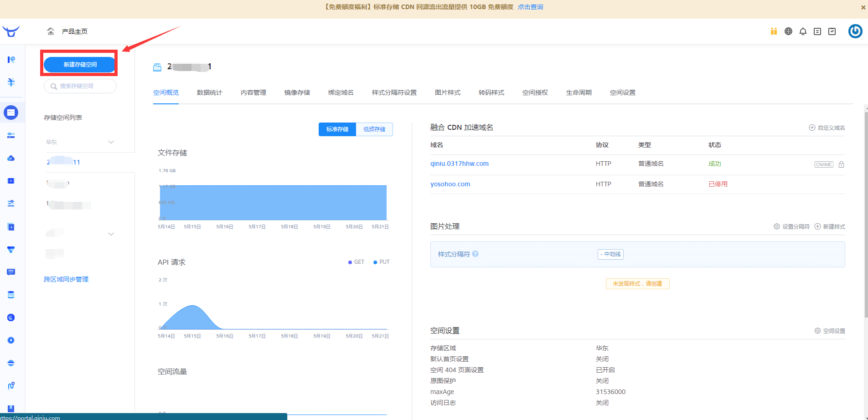Toggle the GET legend in API 请求 chart
This screenshot has height=420, width=868.
point(356,262)
